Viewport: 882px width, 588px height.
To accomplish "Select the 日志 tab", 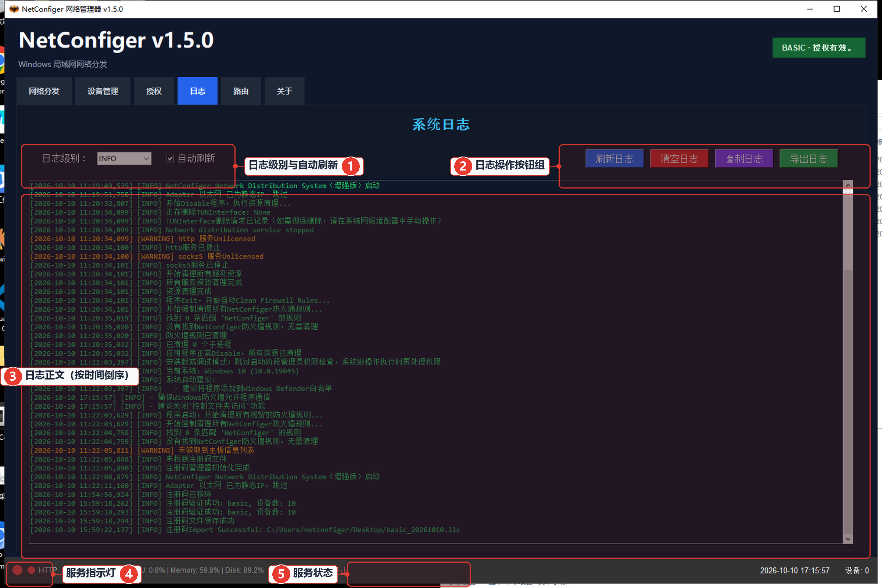I will 197,91.
